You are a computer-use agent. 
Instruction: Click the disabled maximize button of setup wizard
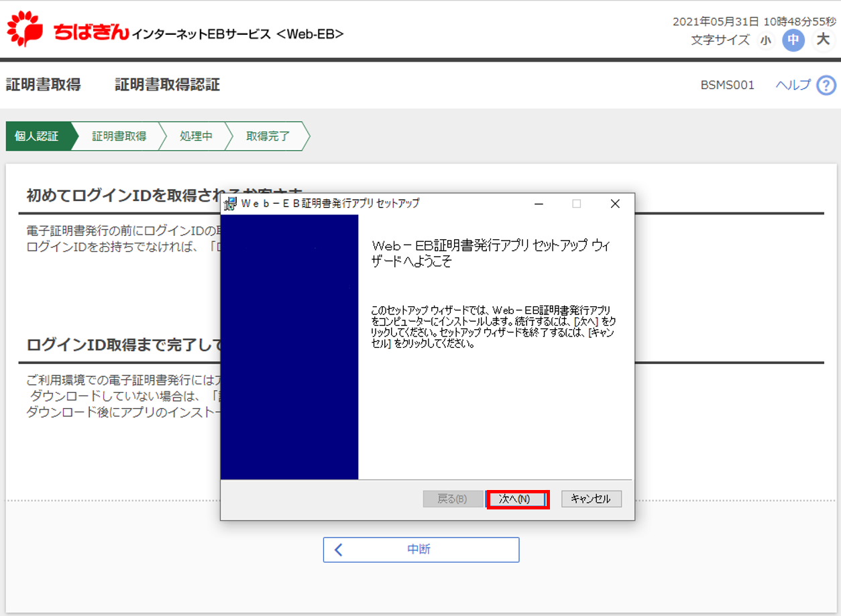[577, 204]
